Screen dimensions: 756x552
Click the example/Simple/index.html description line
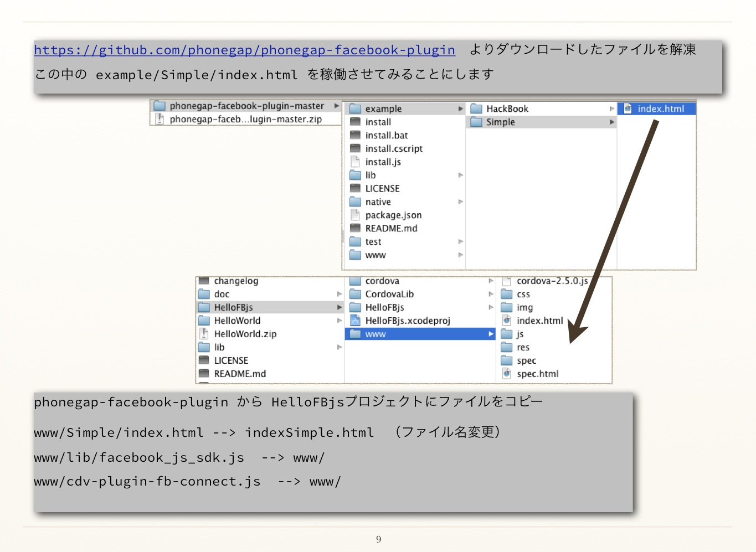click(264, 74)
